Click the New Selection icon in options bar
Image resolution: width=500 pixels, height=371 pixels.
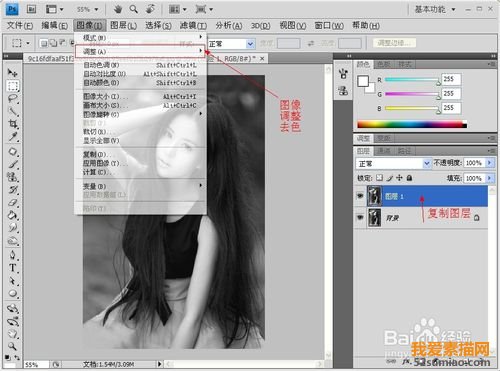(x=43, y=43)
